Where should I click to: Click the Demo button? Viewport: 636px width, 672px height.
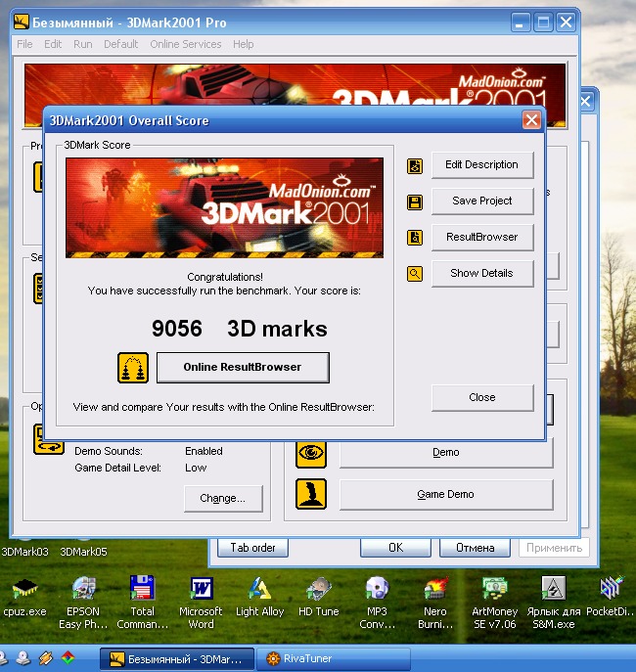tap(446, 453)
